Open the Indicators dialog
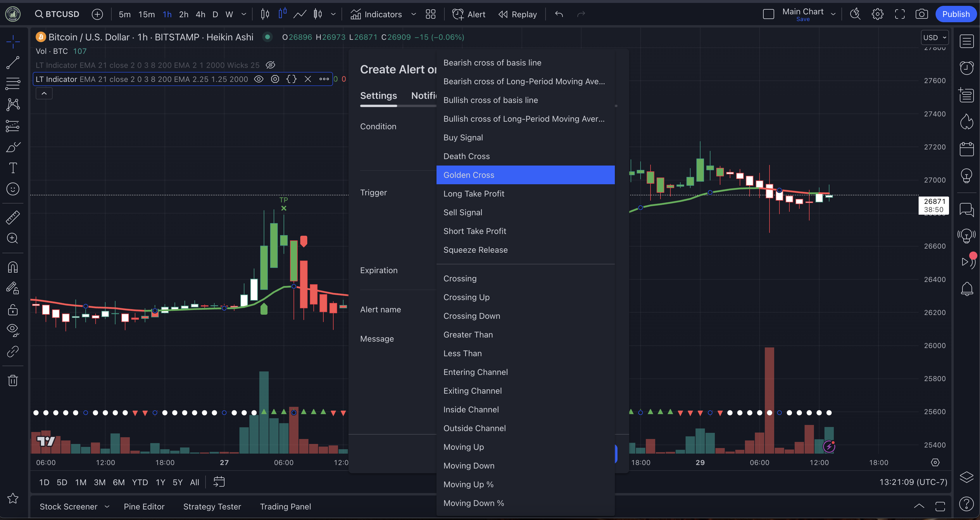This screenshot has height=520, width=980. click(x=376, y=14)
